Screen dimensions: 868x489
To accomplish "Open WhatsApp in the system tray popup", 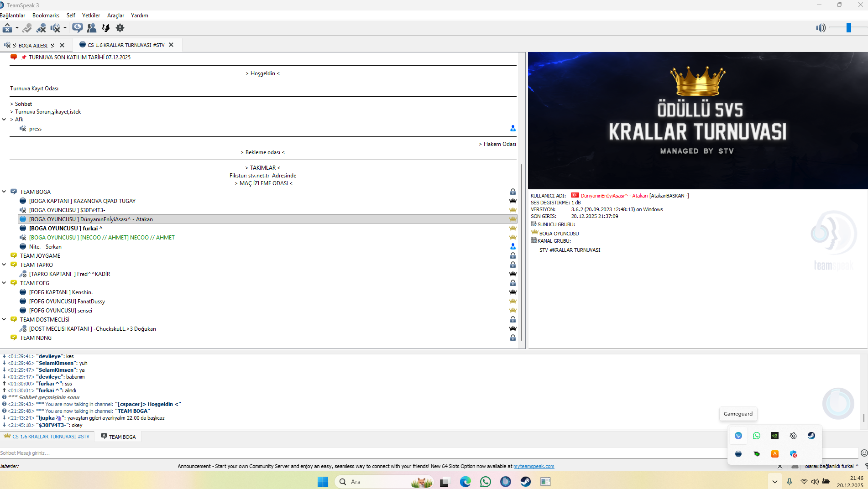I will click(757, 436).
